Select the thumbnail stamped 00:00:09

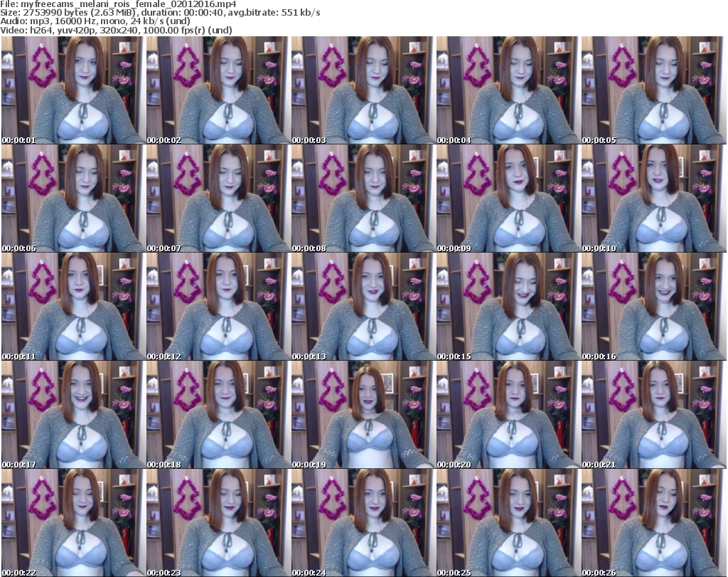pyautogui.click(x=508, y=198)
